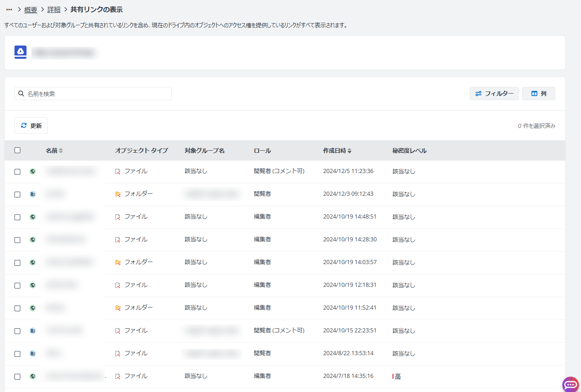This screenshot has height=392, width=581.
Task: Click the folder icon on 11:52:41 row
Action: (118, 308)
